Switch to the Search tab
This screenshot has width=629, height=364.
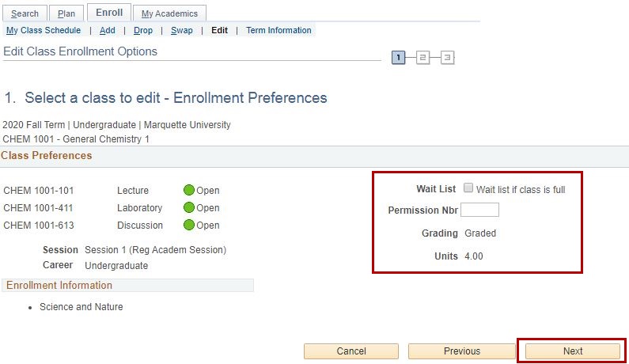25,13
